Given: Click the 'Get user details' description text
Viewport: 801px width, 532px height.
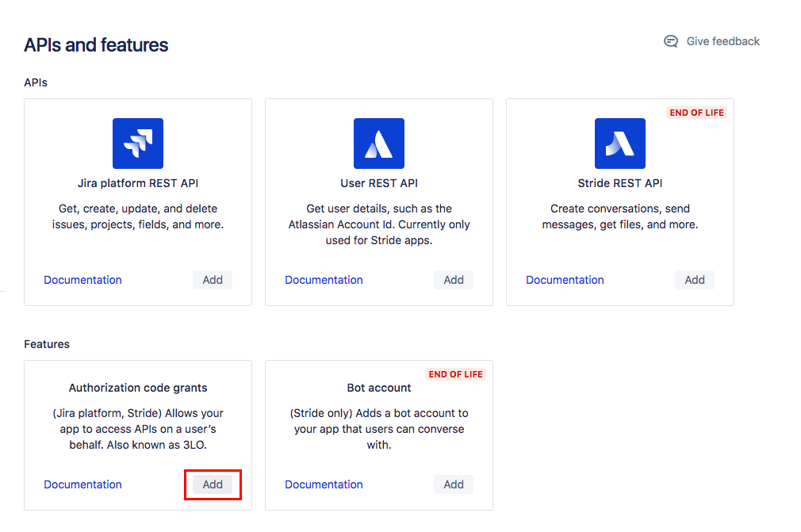Looking at the screenshot, I should (x=379, y=224).
